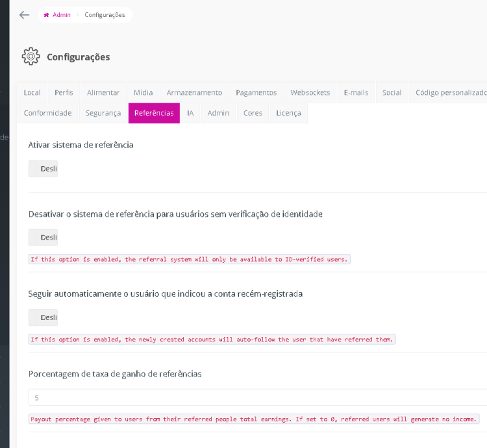Switch to the IA tab

click(190, 113)
